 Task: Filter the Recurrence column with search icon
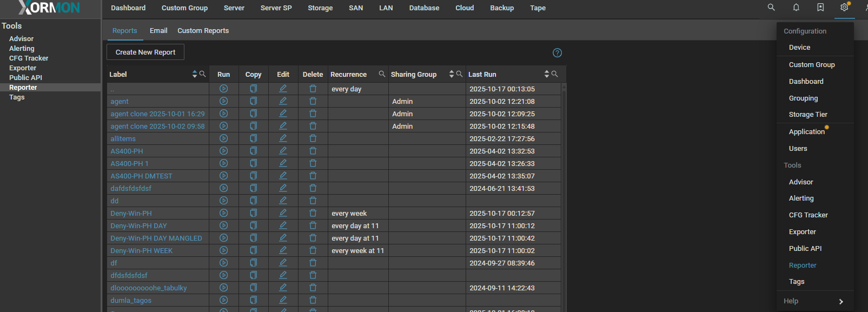pyautogui.click(x=382, y=74)
